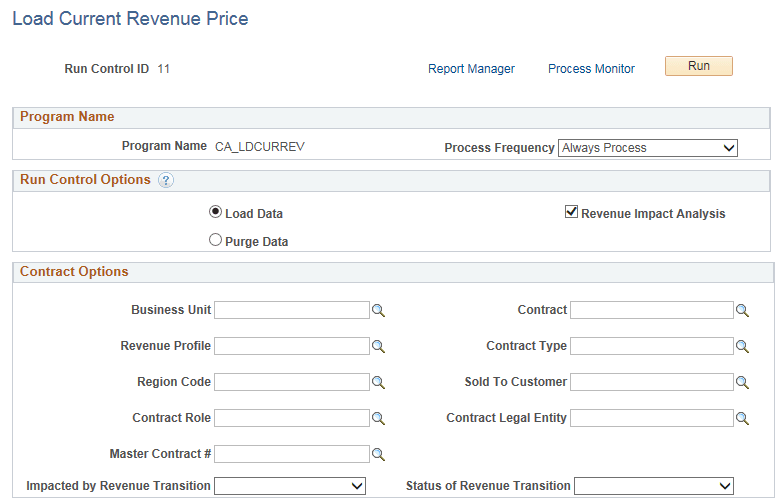Click the Program Name section header

[x=67, y=117]
